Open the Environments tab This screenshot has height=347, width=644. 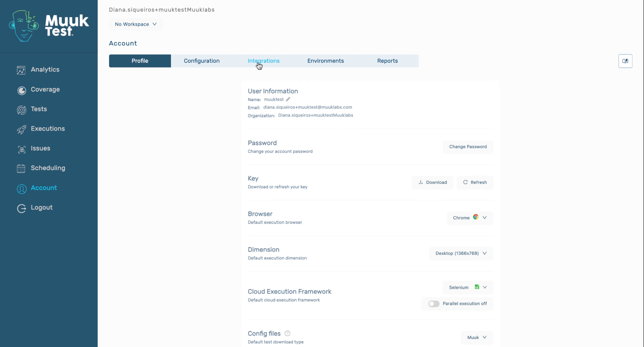pos(325,61)
